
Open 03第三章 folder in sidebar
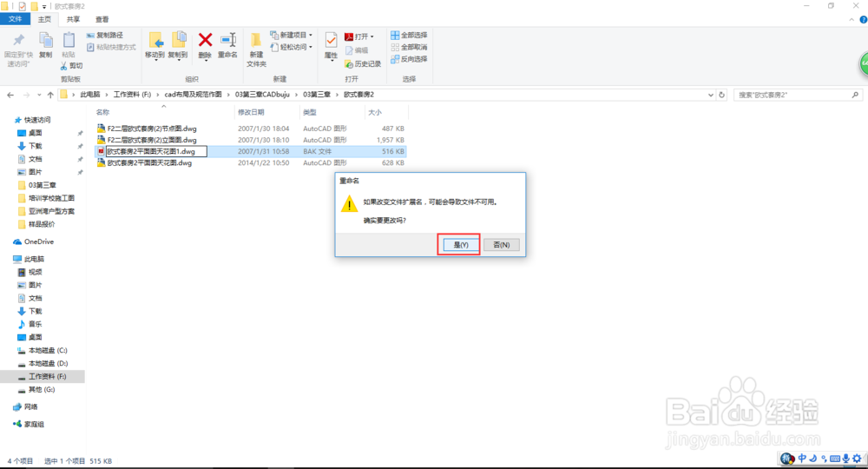pyautogui.click(x=42, y=185)
